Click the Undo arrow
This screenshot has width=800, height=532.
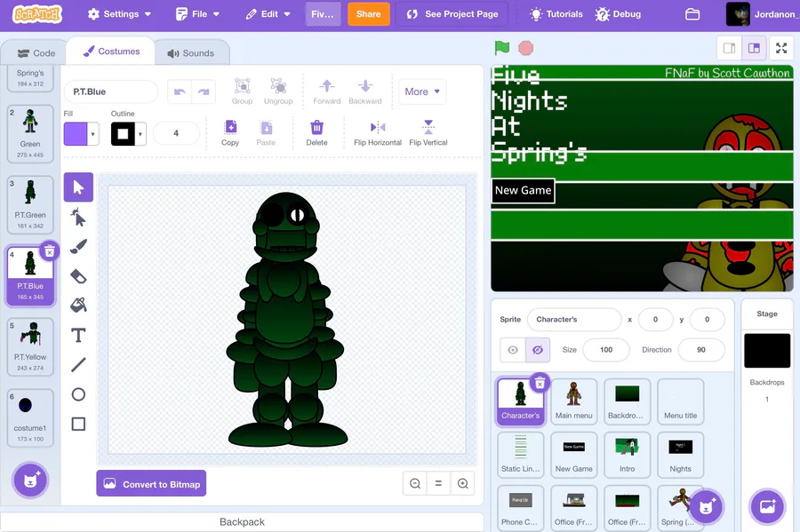[180, 91]
